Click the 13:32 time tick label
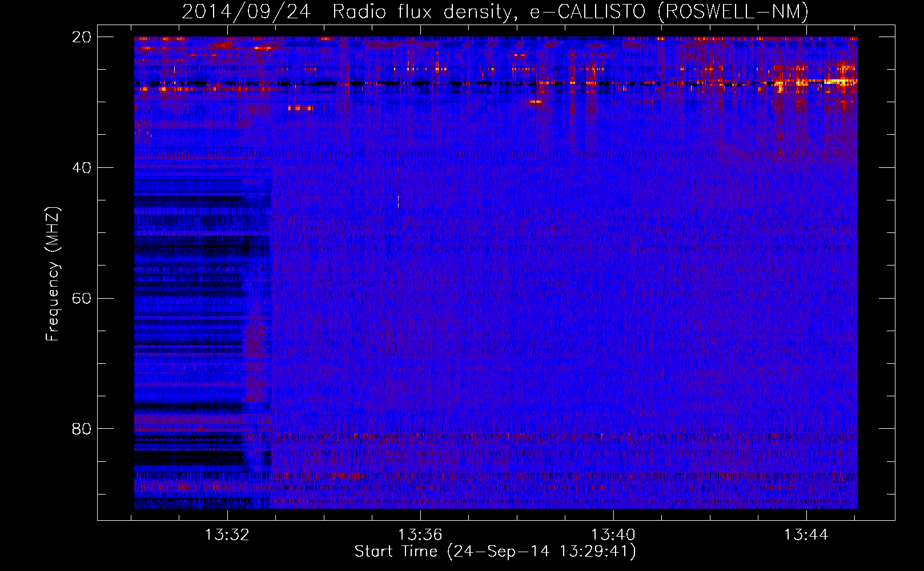This screenshot has height=571, width=924. pyautogui.click(x=227, y=535)
